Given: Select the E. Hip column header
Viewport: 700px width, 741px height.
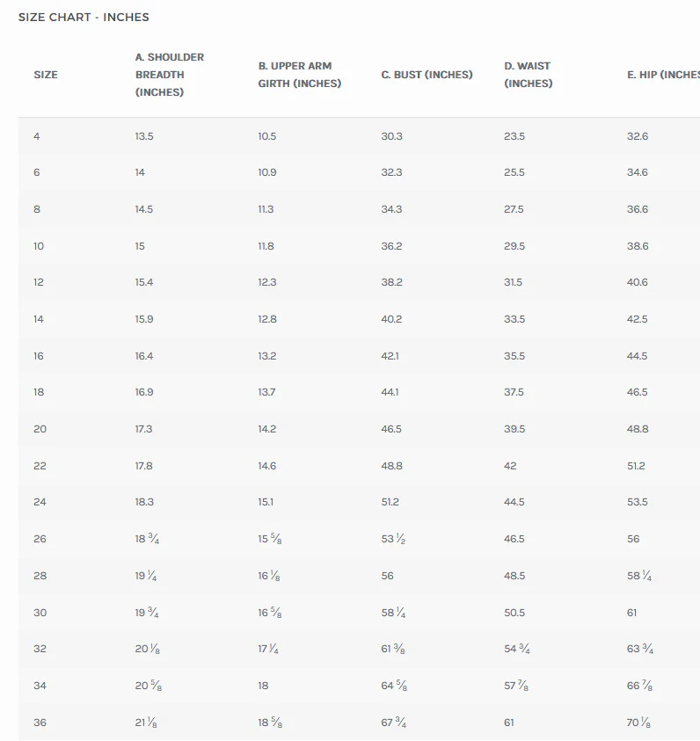Looking at the screenshot, I should click(663, 75).
